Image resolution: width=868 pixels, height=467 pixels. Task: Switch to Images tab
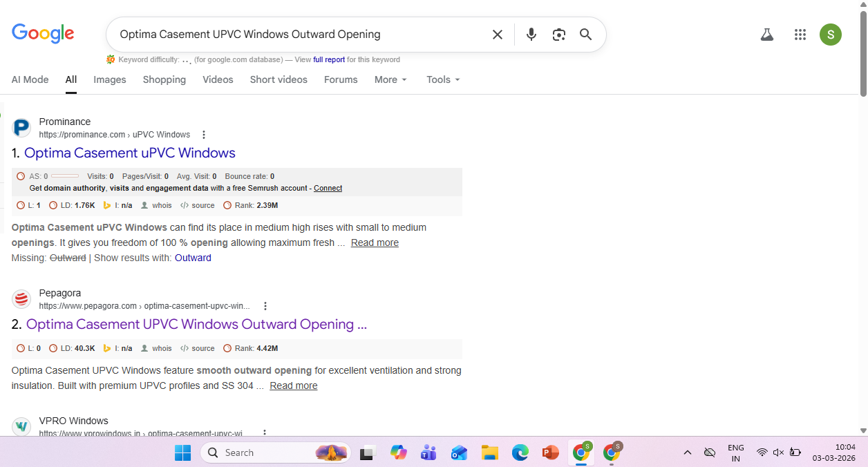pyautogui.click(x=110, y=79)
